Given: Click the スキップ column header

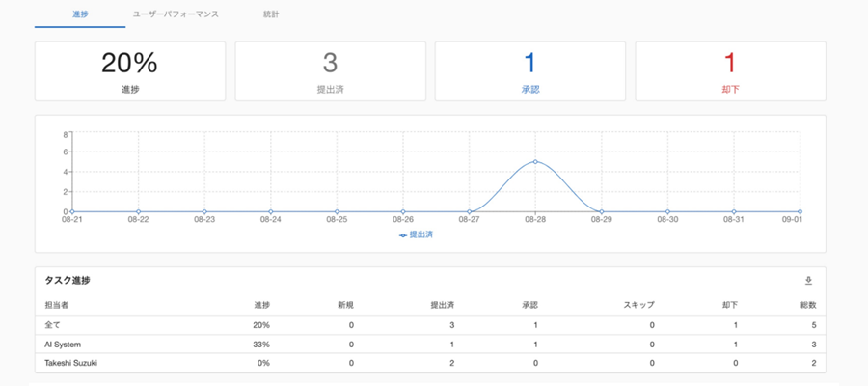Looking at the screenshot, I should tap(638, 305).
